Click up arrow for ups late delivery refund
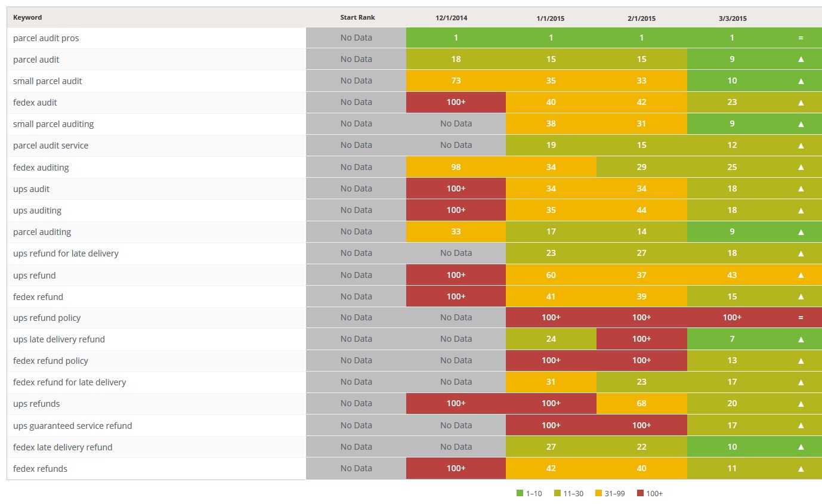 tap(801, 339)
